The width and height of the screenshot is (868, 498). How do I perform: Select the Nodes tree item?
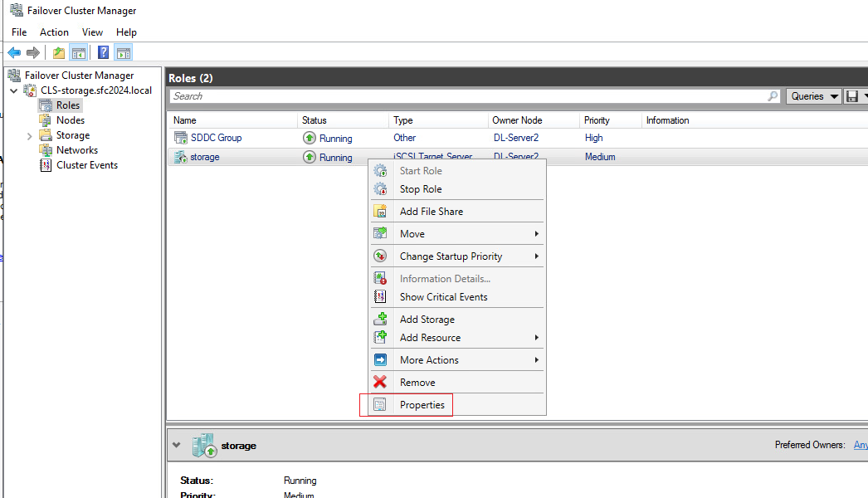tap(71, 120)
